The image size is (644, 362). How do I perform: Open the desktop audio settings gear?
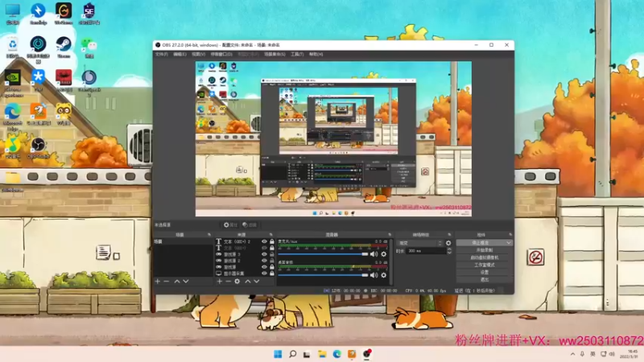(x=384, y=275)
